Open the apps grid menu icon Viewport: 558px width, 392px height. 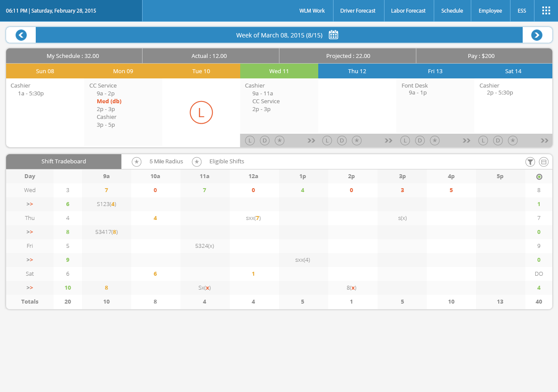click(x=546, y=10)
